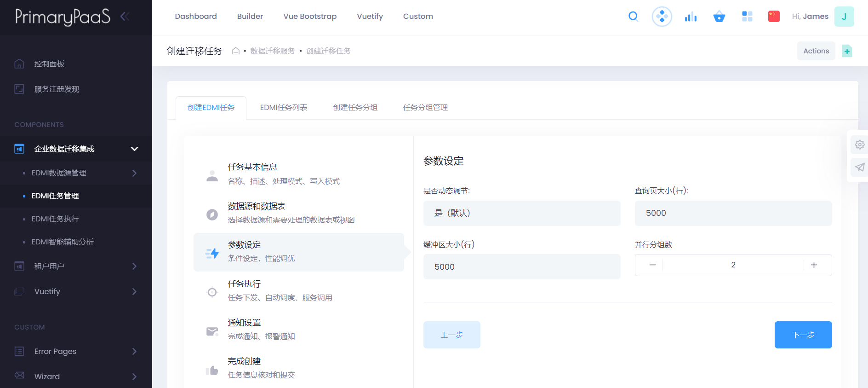Click the person icon for 任务基本信息 step

pyautogui.click(x=212, y=175)
